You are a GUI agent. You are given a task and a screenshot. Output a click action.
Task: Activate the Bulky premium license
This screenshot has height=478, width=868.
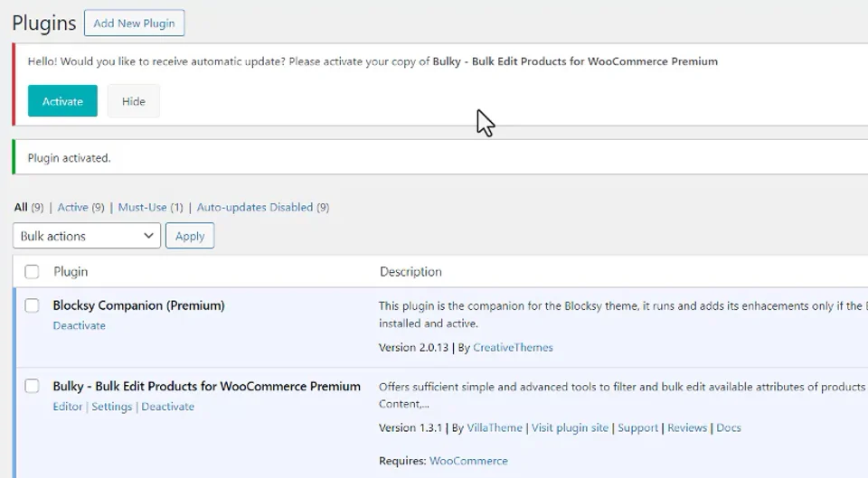(62, 100)
